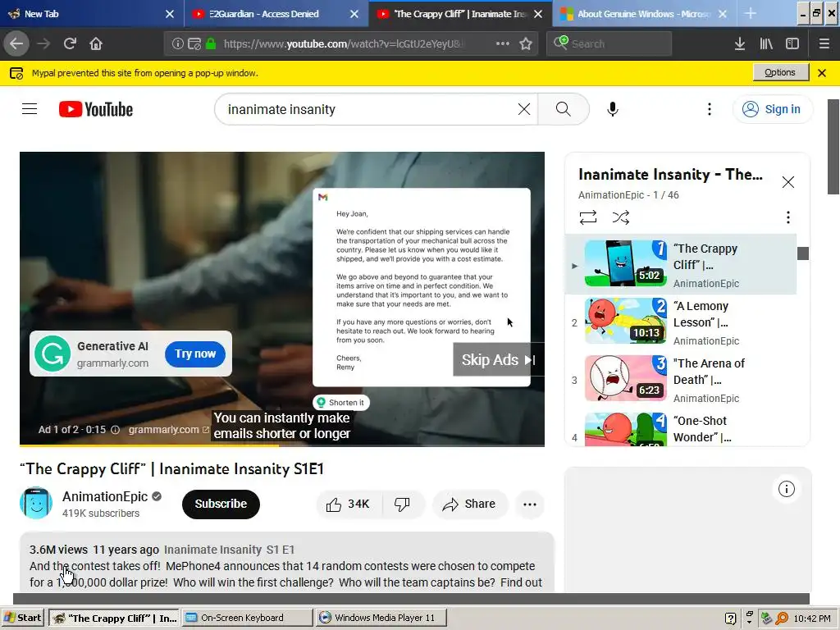
Task: Open more actions menu beside Share
Action: click(x=529, y=504)
